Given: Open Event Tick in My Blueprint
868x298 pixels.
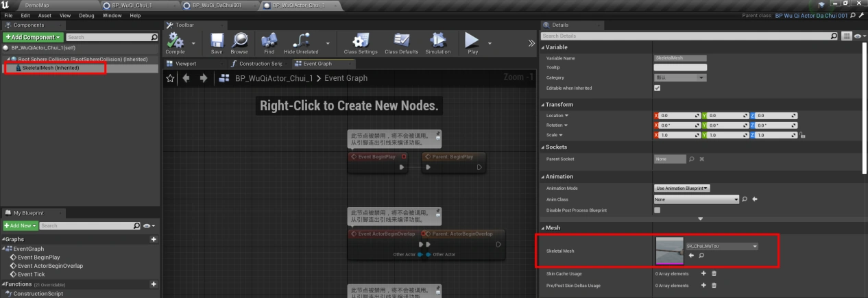Looking at the screenshot, I should click(x=32, y=274).
